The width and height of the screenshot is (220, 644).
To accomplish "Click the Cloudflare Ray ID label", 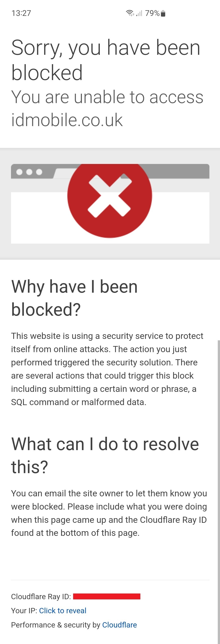I will point(41,597).
